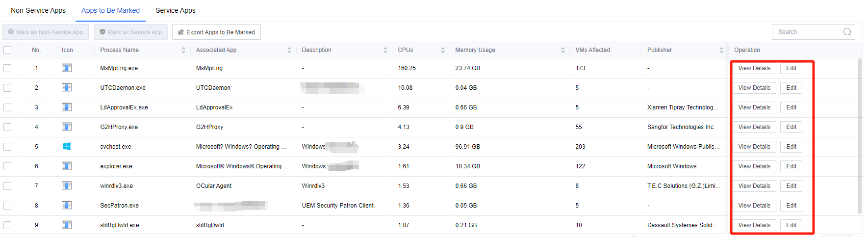The height and width of the screenshot is (237, 868).
Task: Toggle the select-all header checkbox
Action: pos(7,50)
